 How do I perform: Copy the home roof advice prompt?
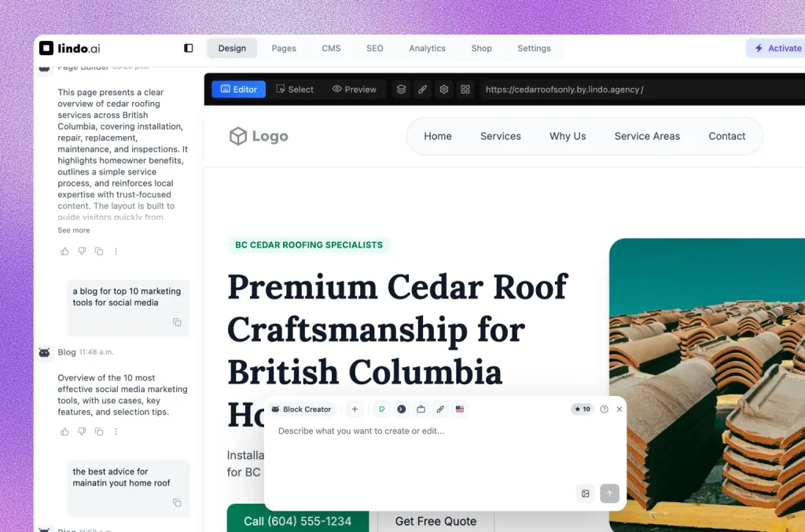pyautogui.click(x=177, y=503)
